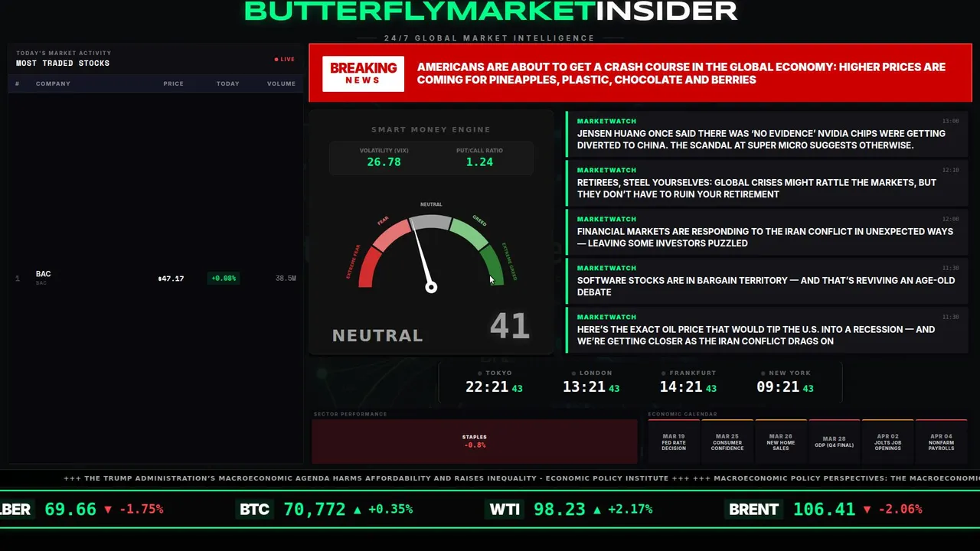Click BTC price 70,772
The height and width of the screenshot is (551, 980).
pos(315,509)
